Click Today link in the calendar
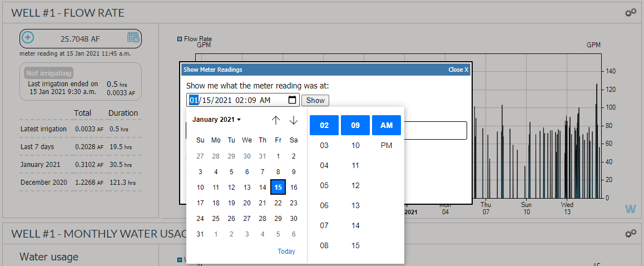 [x=286, y=252]
